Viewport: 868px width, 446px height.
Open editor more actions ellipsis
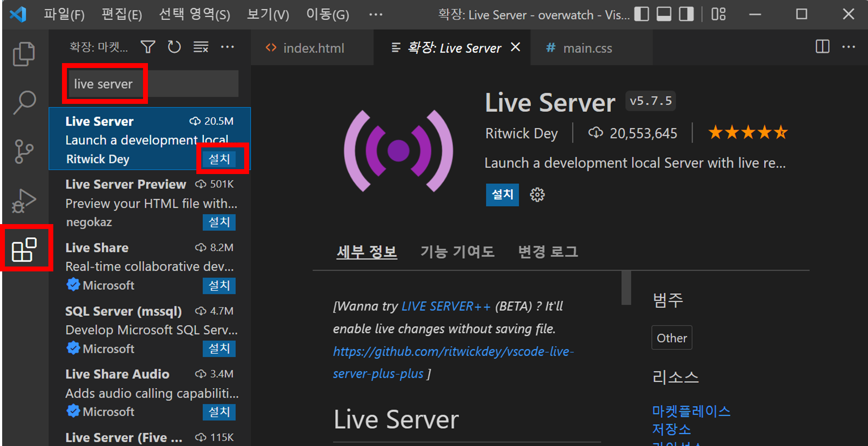[848, 47]
